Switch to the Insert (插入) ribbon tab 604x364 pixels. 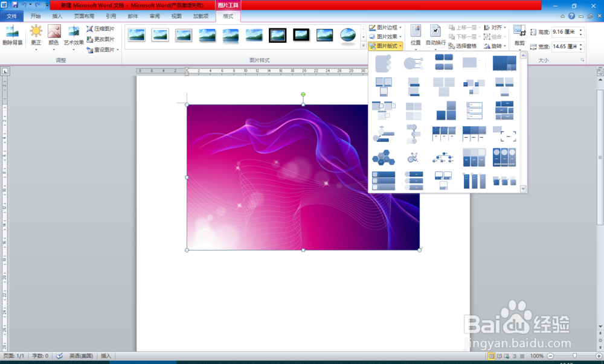pyautogui.click(x=57, y=16)
